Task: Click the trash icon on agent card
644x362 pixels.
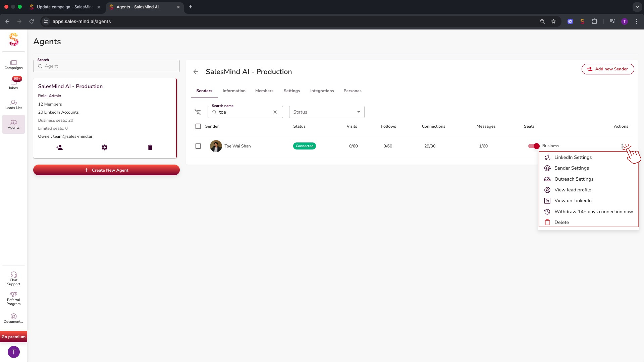Action: click(150, 147)
